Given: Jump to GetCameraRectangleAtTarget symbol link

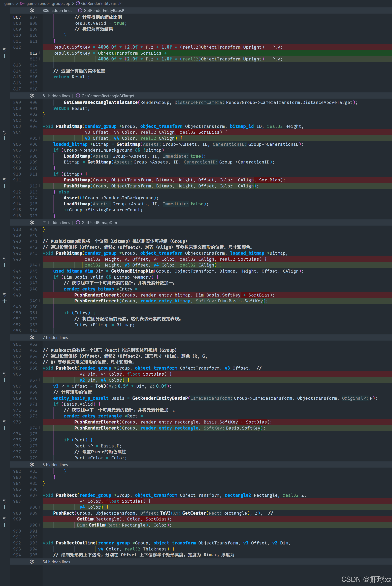Looking at the screenshot, I should (108, 96).
